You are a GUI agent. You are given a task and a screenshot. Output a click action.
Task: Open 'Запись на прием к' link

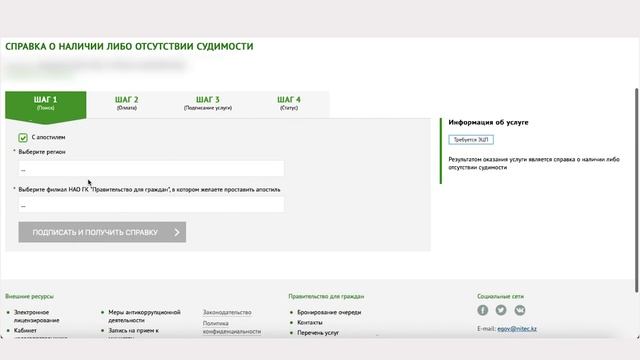point(133,331)
